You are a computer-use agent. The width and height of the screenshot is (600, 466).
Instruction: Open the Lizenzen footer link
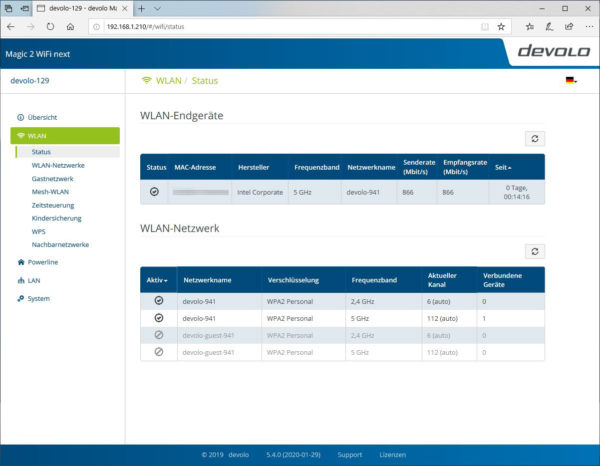click(392, 455)
